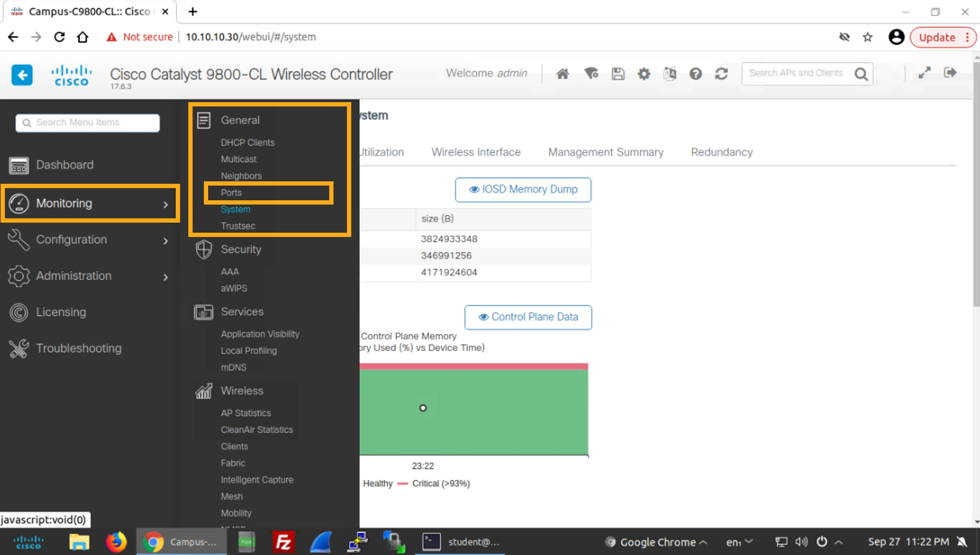Viewport: 980px width, 555px height.
Task: Click the help question mark icon
Action: pyautogui.click(x=695, y=74)
